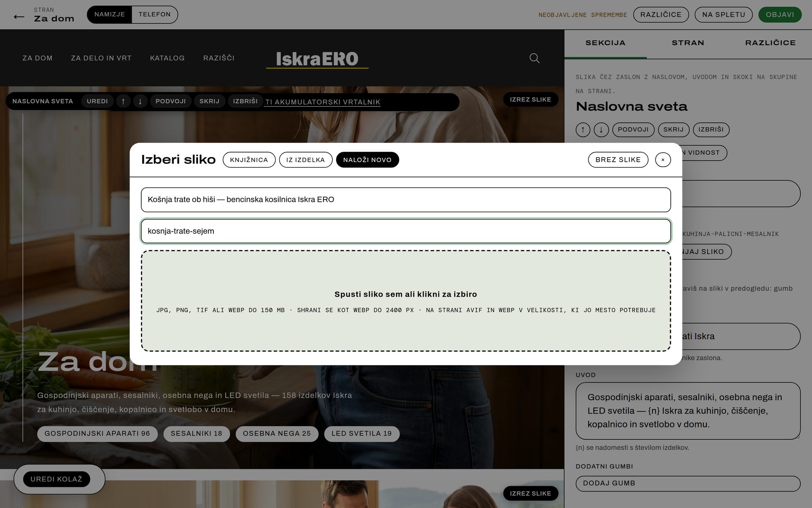Open the search magnifier in site header
The width and height of the screenshot is (812, 508).
coord(534,58)
